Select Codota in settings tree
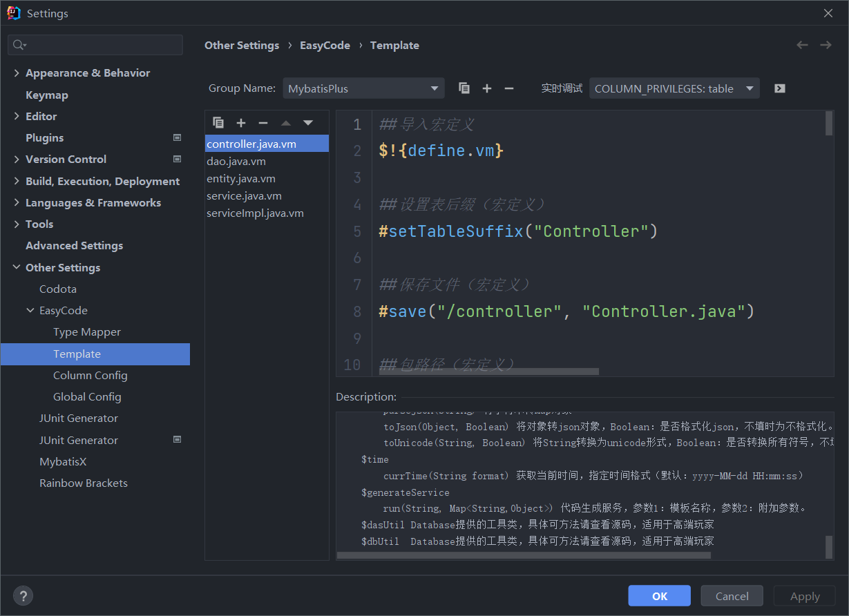 [58, 289]
